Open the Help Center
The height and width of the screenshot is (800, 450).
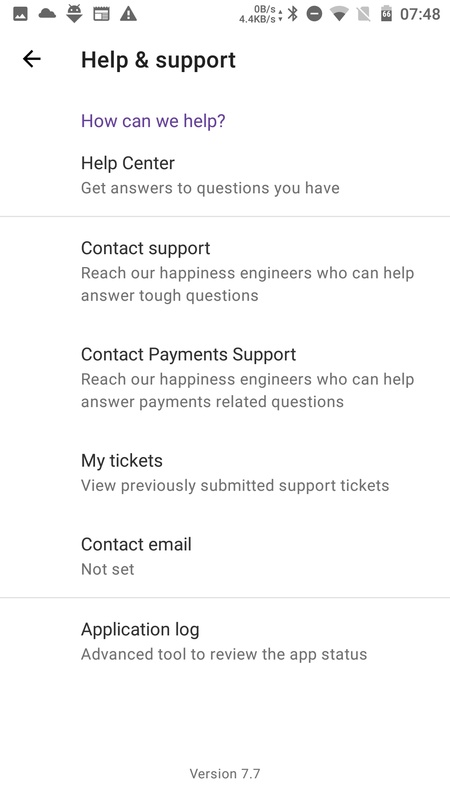[225, 174]
